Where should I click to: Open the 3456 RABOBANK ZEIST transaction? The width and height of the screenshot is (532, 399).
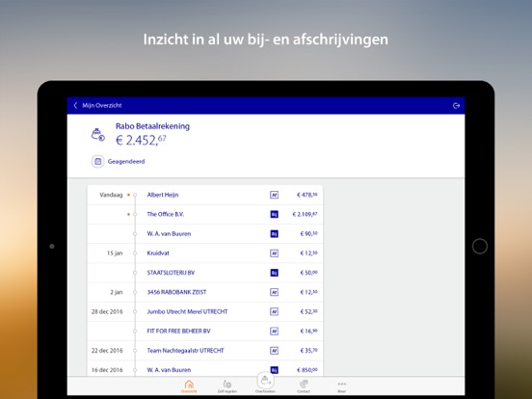pos(205,292)
